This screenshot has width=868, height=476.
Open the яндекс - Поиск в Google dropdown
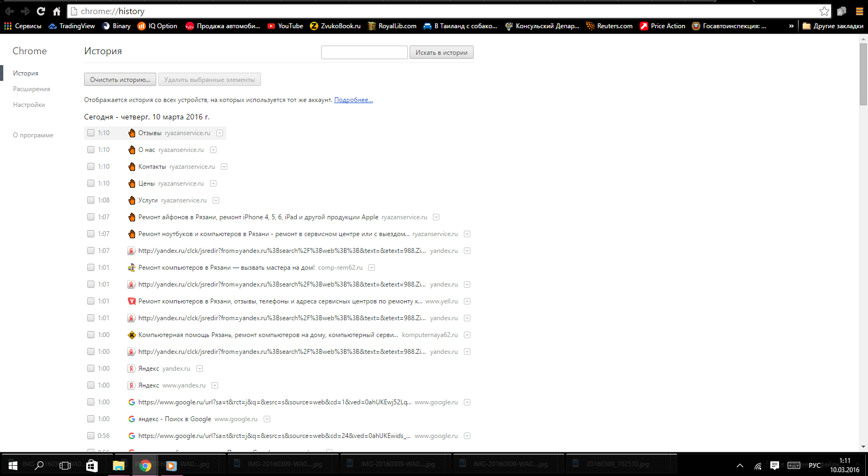click(x=267, y=419)
